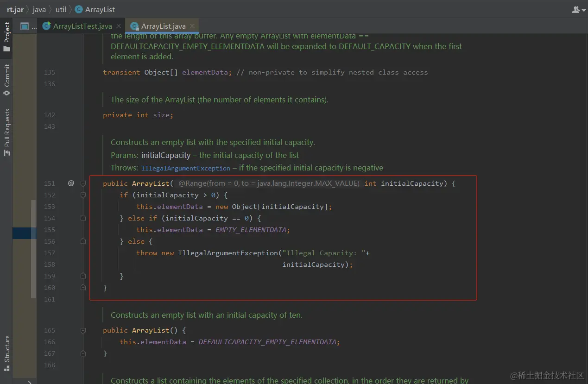Click 'public ArrayList() {' on line 165
The image size is (588, 384).
(x=144, y=330)
